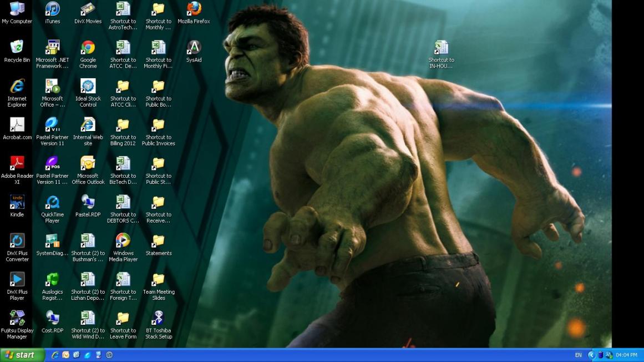Select Shortcut to Billing 2012 folder
The image size is (644, 362).
pos(123,124)
